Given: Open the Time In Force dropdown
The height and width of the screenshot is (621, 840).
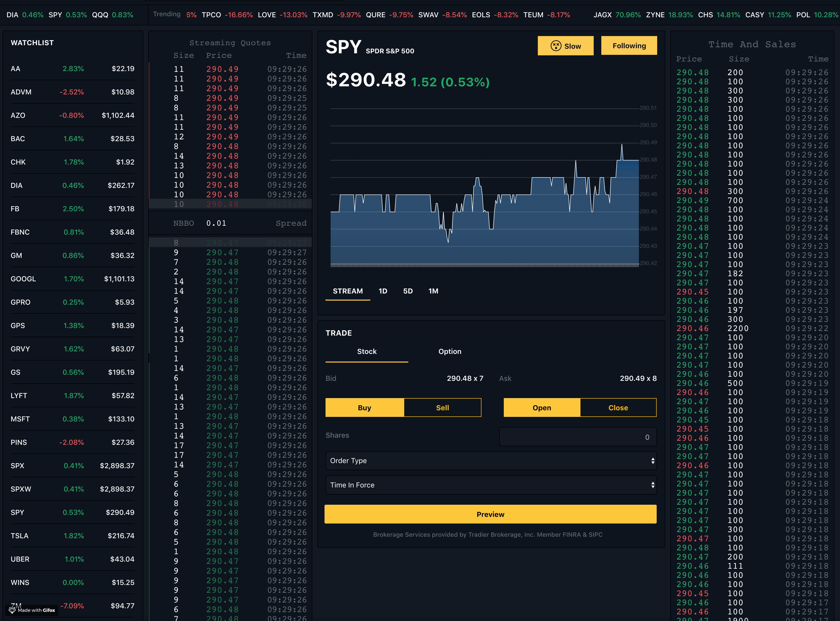Looking at the screenshot, I should pyautogui.click(x=491, y=485).
